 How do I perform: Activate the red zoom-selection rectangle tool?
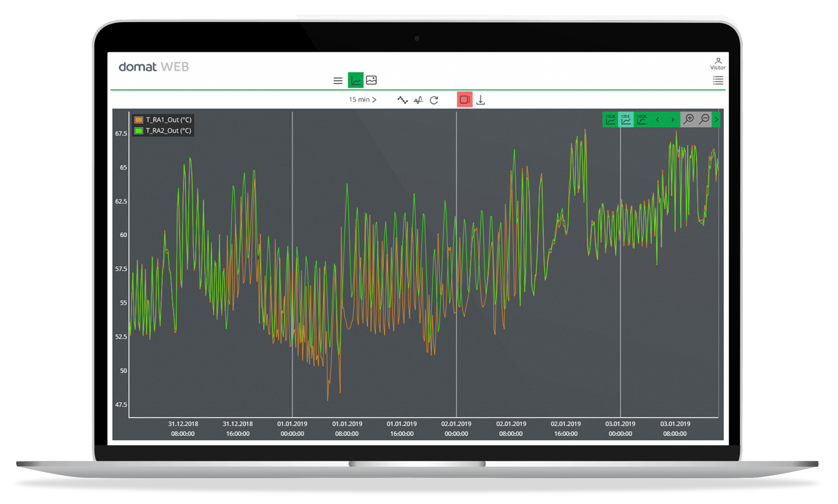tap(464, 100)
